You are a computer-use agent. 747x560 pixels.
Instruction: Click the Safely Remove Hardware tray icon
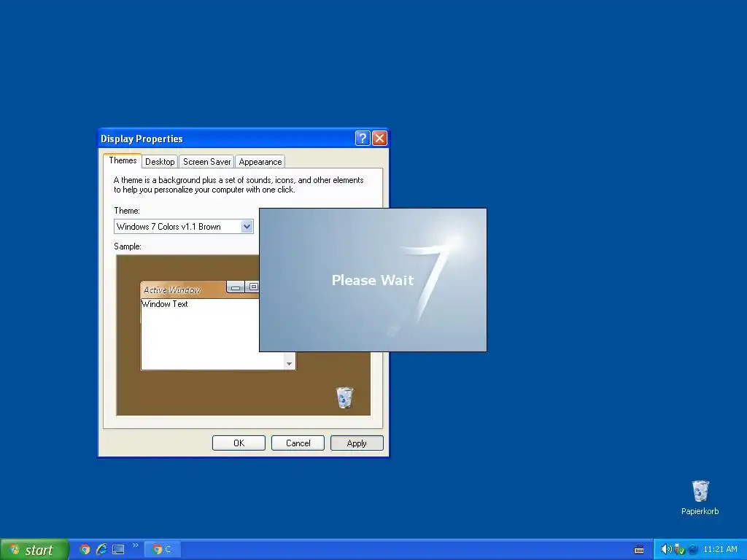[x=679, y=550]
